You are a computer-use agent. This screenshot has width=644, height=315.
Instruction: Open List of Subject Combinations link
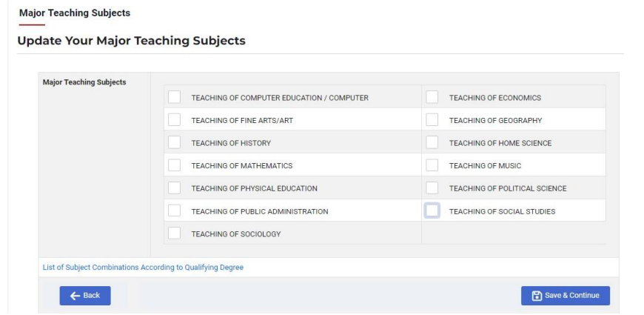click(x=143, y=268)
